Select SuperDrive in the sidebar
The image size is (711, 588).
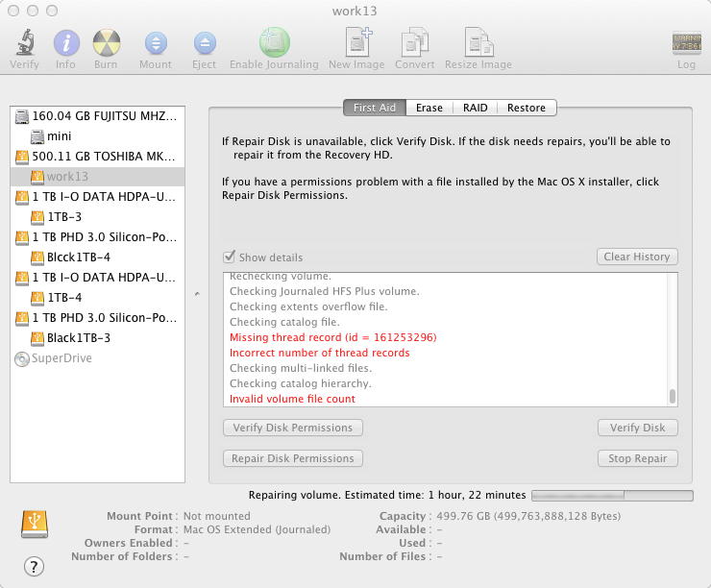pos(97,358)
